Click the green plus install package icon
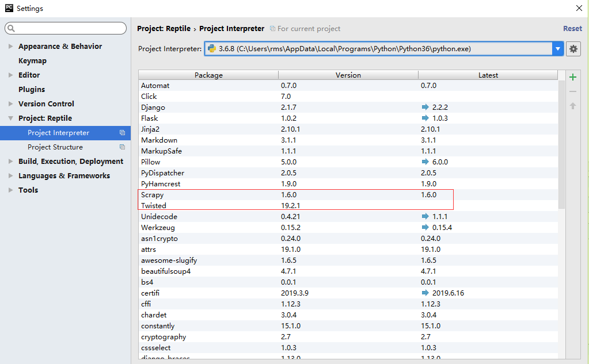The image size is (589, 364). point(573,77)
